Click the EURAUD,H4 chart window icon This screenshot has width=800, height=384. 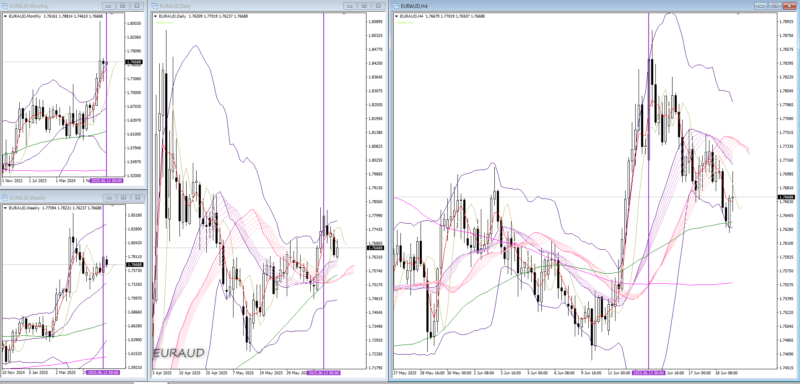(396, 6)
